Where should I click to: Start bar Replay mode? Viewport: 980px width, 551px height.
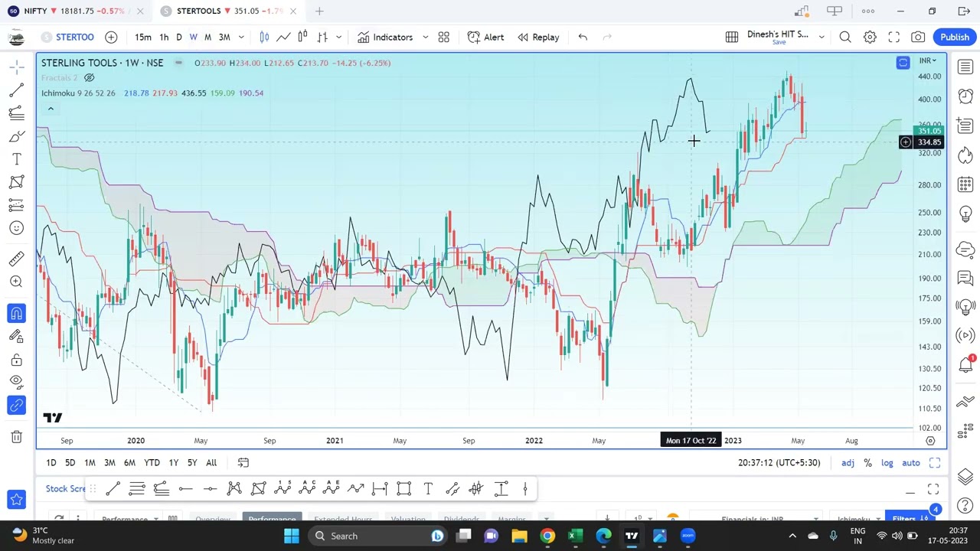coord(538,37)
